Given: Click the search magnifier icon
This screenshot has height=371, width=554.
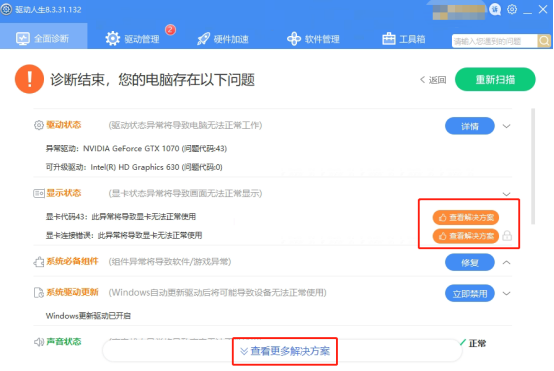Looking at the screenshot, I should [544, 41].
